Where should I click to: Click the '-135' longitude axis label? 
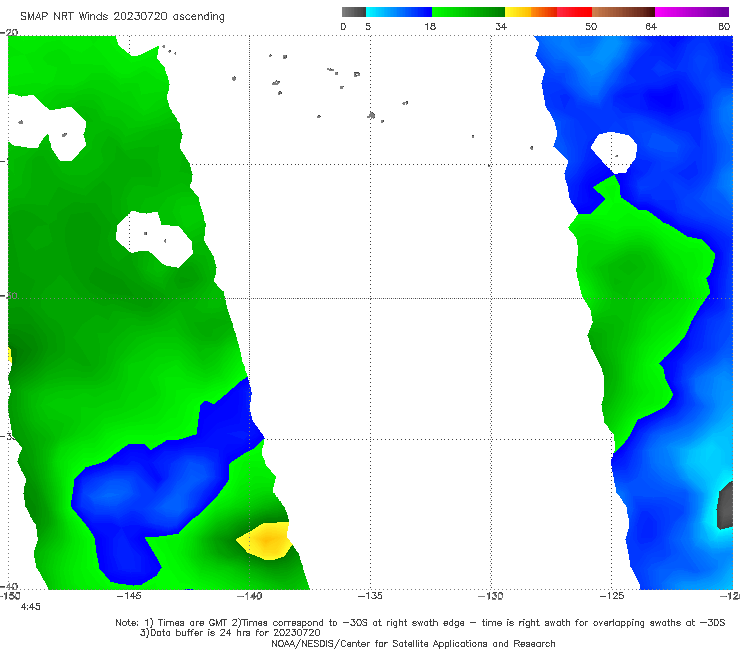point(370,596)
